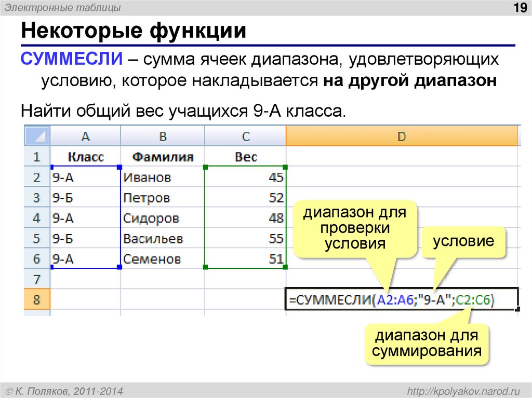This screenshot has width=532, height=398.
Task: Select row 4 header
Action: [x=37, y=217]
